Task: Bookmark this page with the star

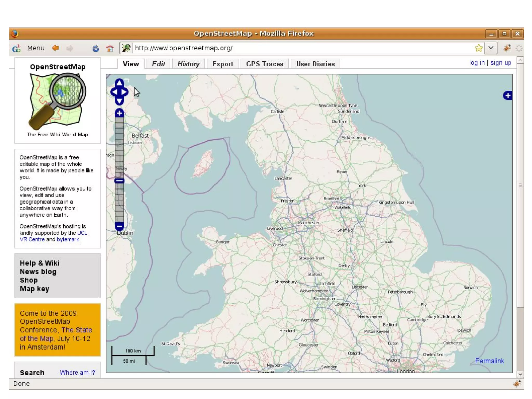Action: tap(478, 48)
